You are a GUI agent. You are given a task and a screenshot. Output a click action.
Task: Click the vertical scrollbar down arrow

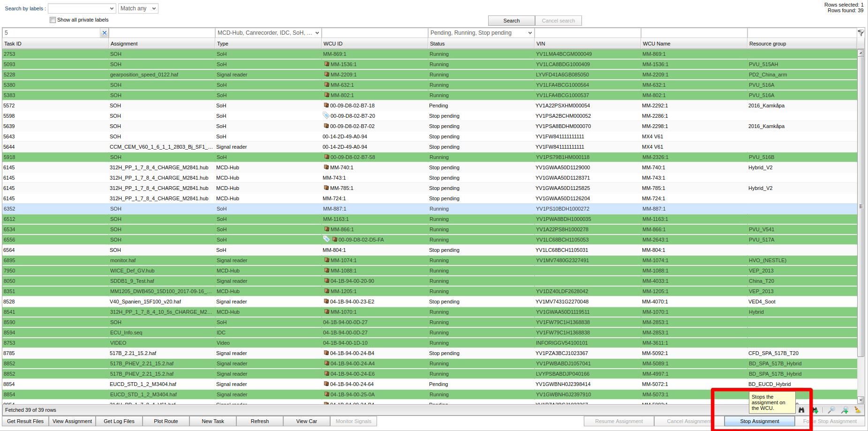pos(860,400)
